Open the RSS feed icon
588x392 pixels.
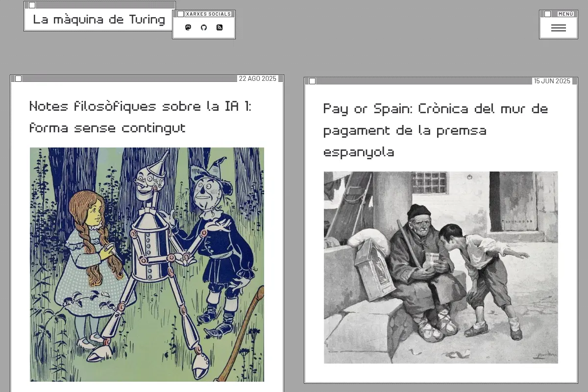click(220, 28)
